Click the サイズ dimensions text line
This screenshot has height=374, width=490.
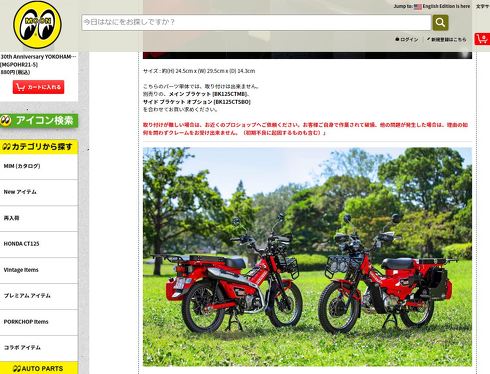(x=199, y=71)
